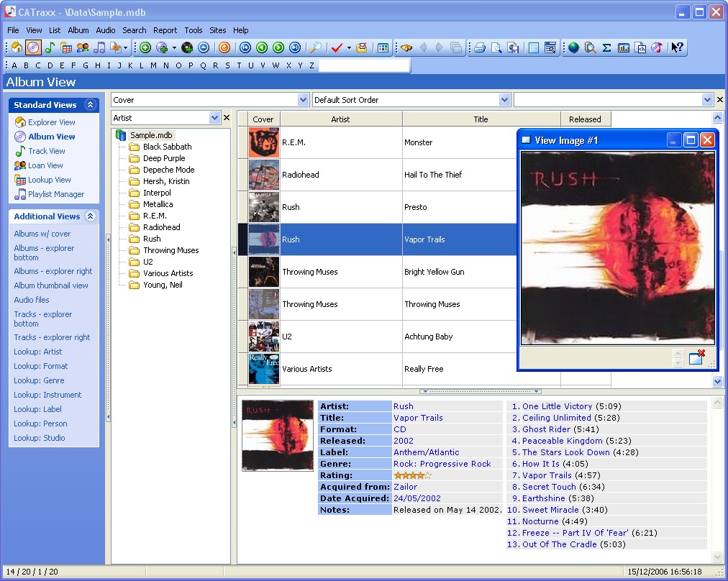Viewport: 728px width, 581px height.
Task: Open the Cover layout dropdown
Action: click(x=303, y=100)
